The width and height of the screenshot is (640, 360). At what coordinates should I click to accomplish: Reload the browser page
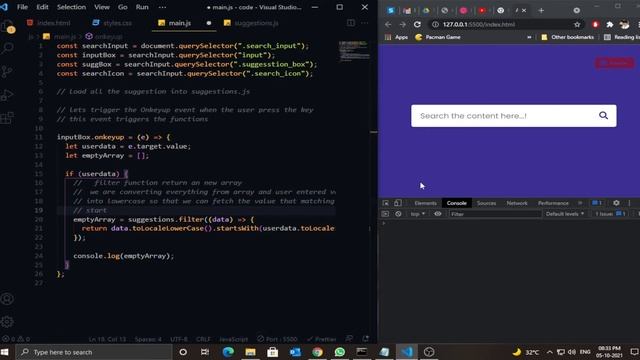417,24
